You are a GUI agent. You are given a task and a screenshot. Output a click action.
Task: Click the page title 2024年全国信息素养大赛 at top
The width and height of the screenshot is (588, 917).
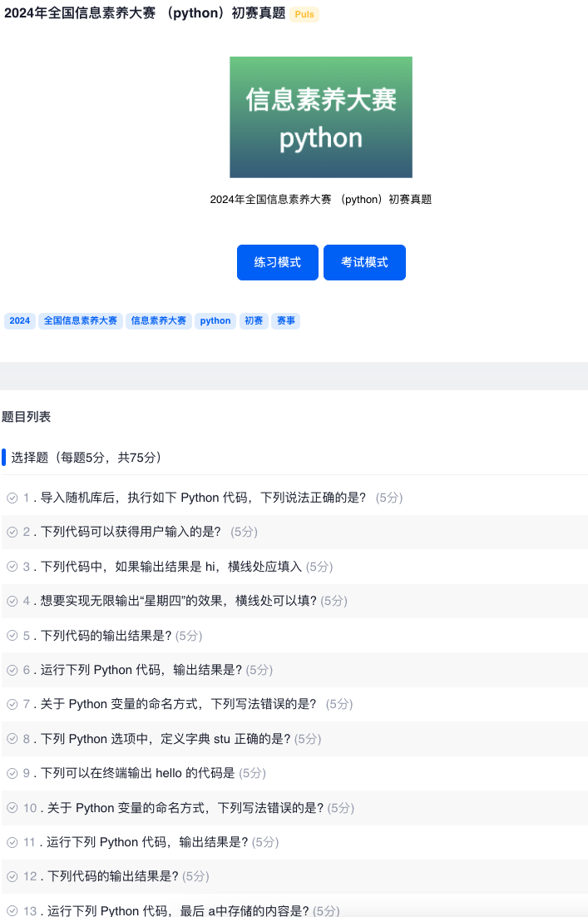tap(145, 12)
